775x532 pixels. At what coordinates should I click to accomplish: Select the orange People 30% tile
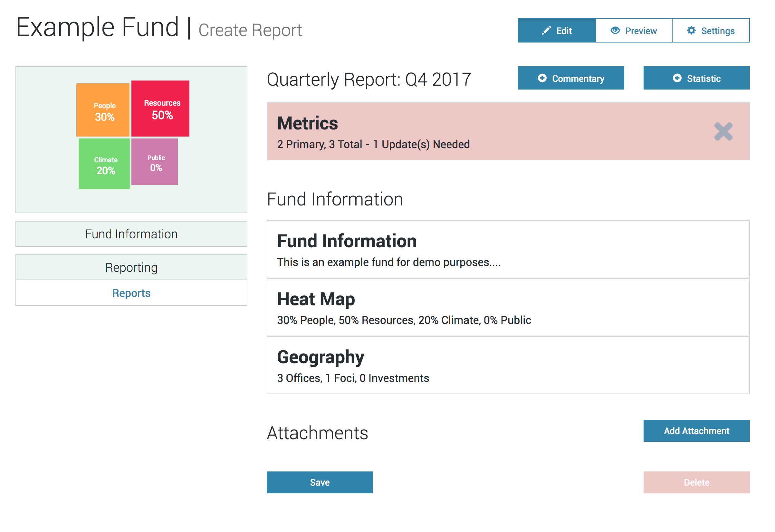(x=103, y=110)
